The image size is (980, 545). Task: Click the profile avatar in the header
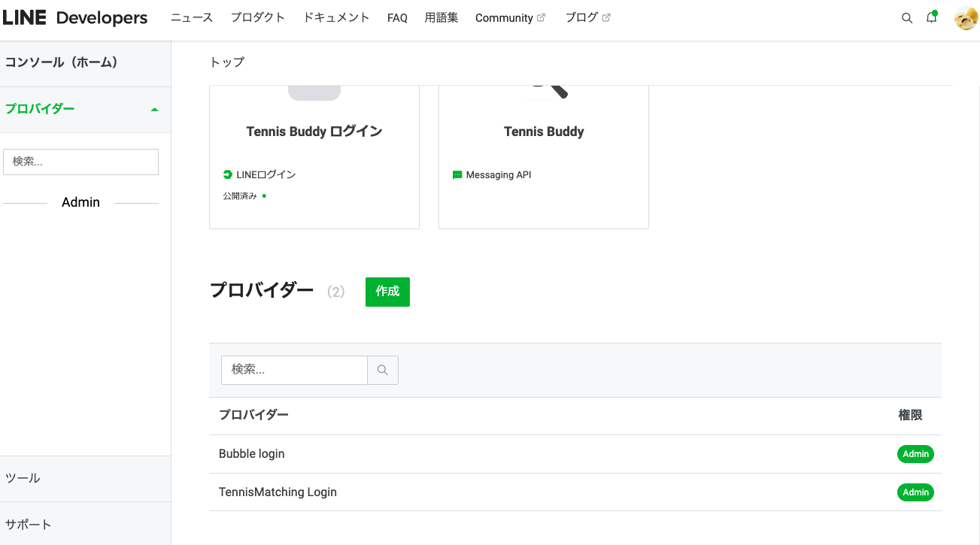click(965, 17)
